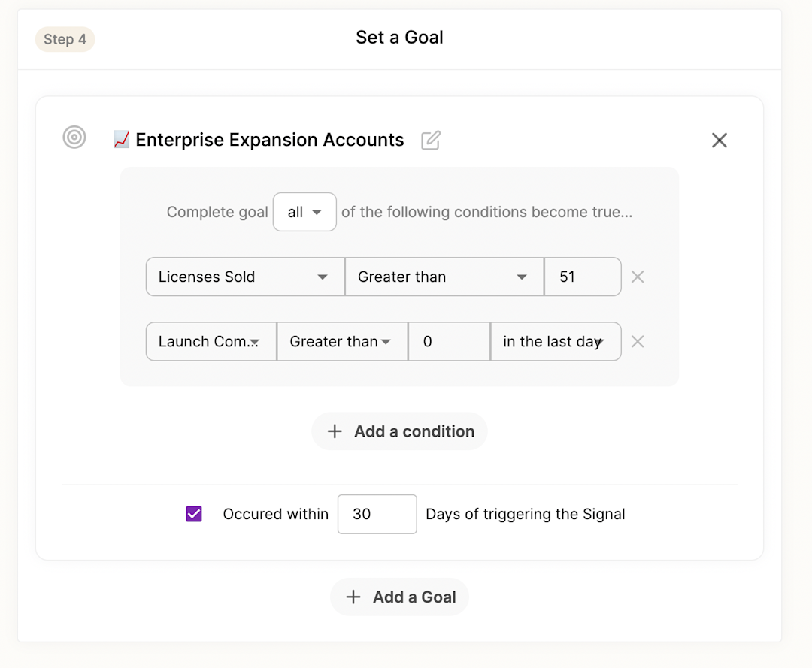Click the 30 days input field
This screenshot has height=668, width=812.
tap(377, 514)
